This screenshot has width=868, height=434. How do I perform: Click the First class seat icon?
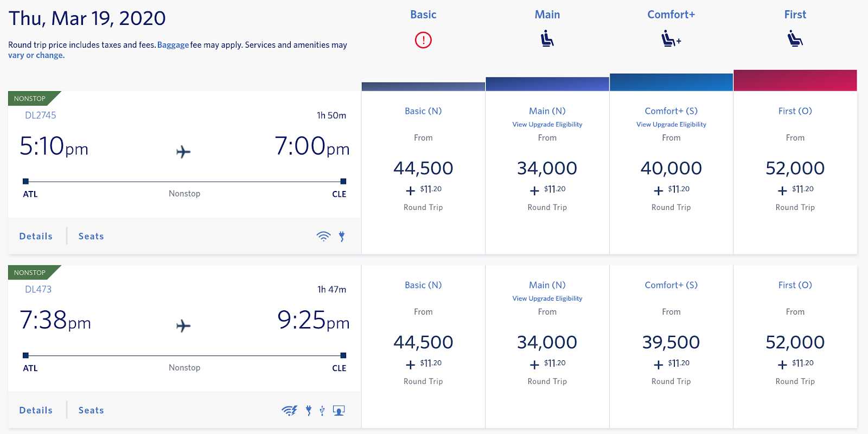[795, 39]
